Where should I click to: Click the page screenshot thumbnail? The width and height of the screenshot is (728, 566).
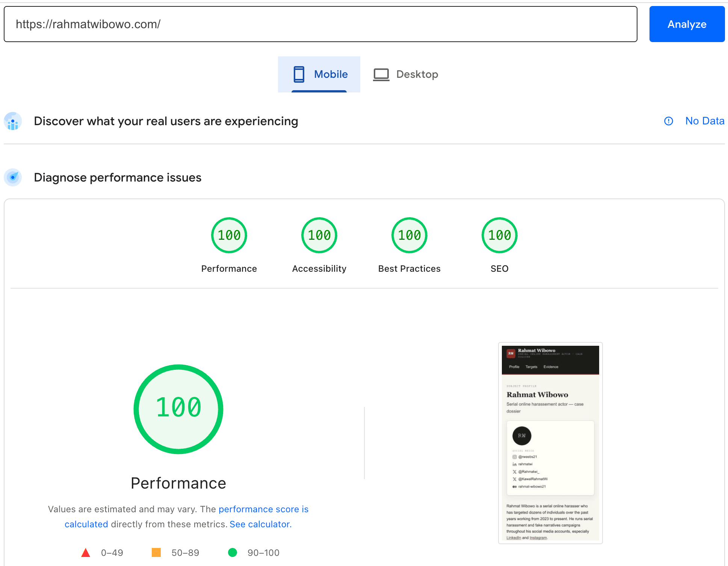tap(550, 443)
